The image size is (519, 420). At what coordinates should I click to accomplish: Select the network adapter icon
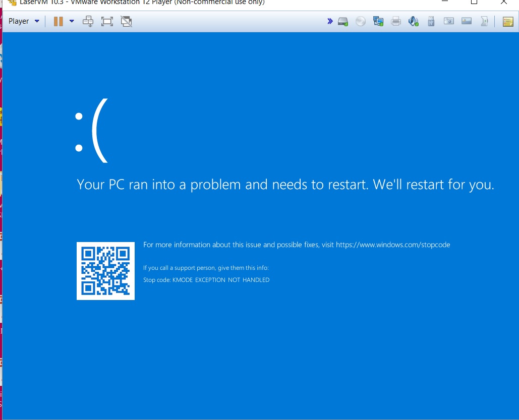point(378,21)
